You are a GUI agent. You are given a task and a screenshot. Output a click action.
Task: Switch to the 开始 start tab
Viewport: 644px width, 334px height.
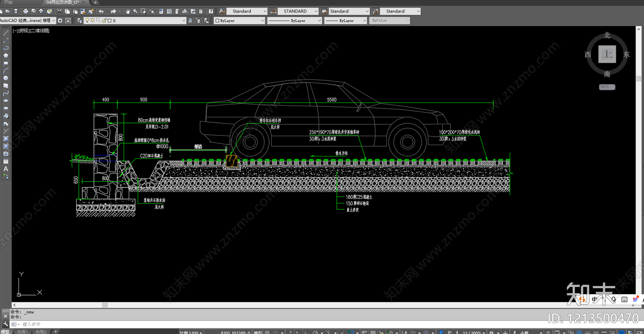click(x=8, y=2)
